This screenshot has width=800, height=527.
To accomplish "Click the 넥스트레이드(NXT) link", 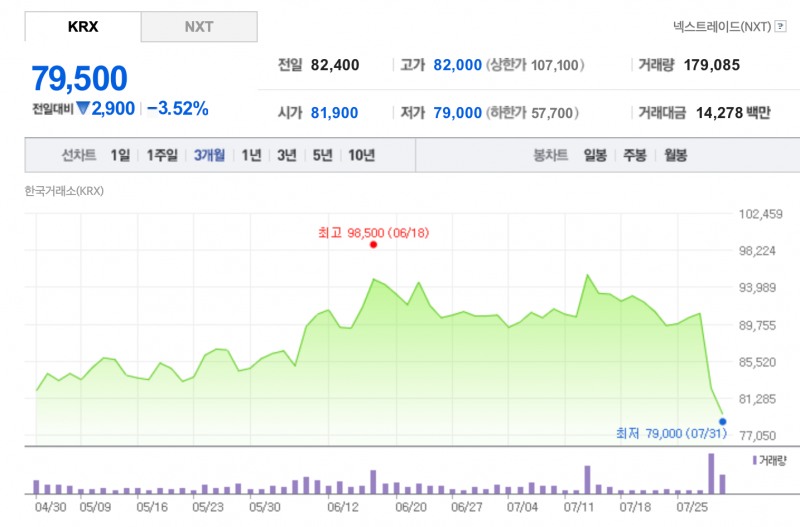I will point(723,27).
